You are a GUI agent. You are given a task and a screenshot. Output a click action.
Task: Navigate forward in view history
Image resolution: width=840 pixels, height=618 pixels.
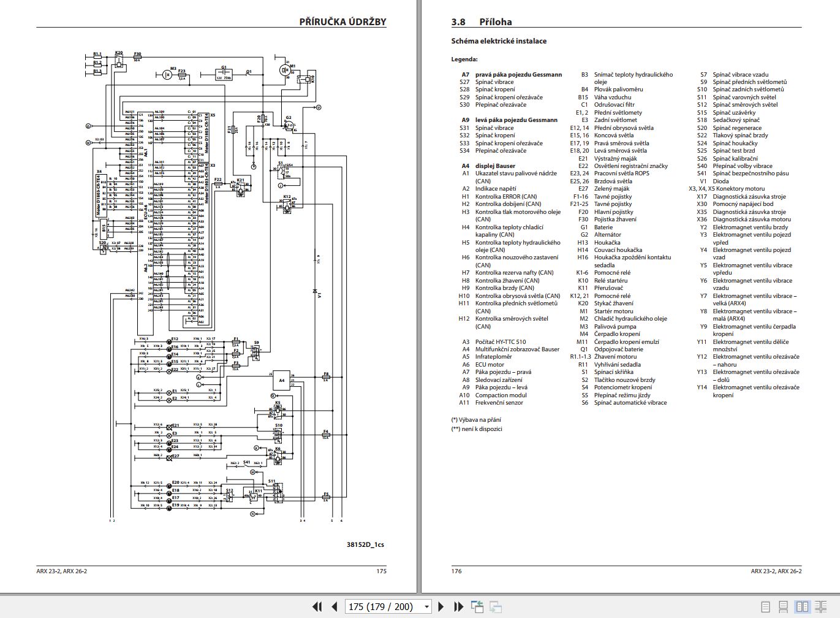click(x=496, y=606)
